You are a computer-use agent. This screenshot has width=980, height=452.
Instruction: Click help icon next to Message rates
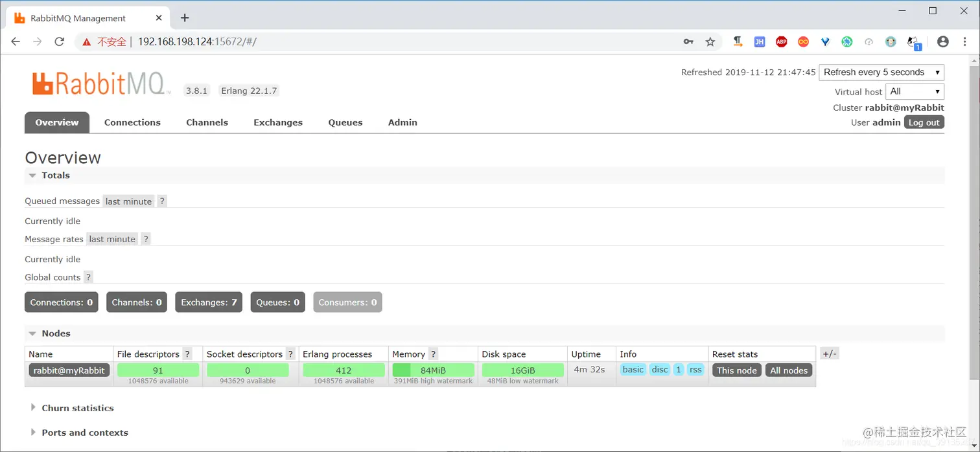point(146,239)
